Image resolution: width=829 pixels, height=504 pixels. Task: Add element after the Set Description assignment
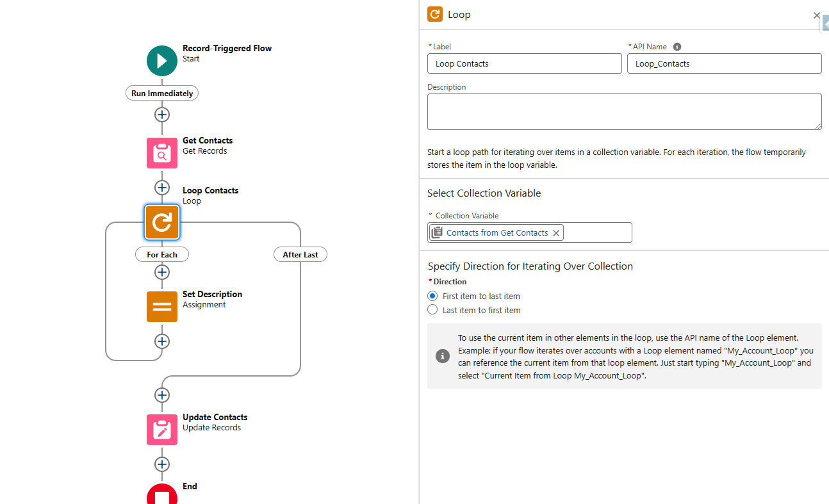[162, 341]
